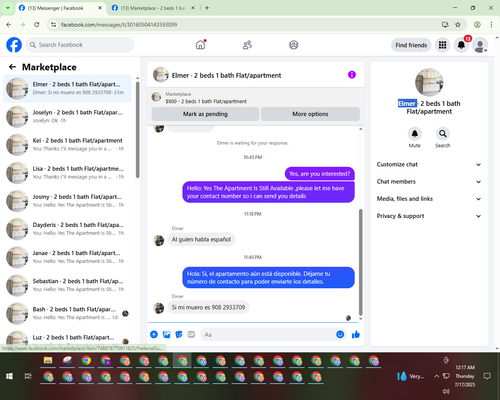The height and width of the screenshot is (400, 500).
Task: Expand Customize chat section
Action: (x=429, y=164)
